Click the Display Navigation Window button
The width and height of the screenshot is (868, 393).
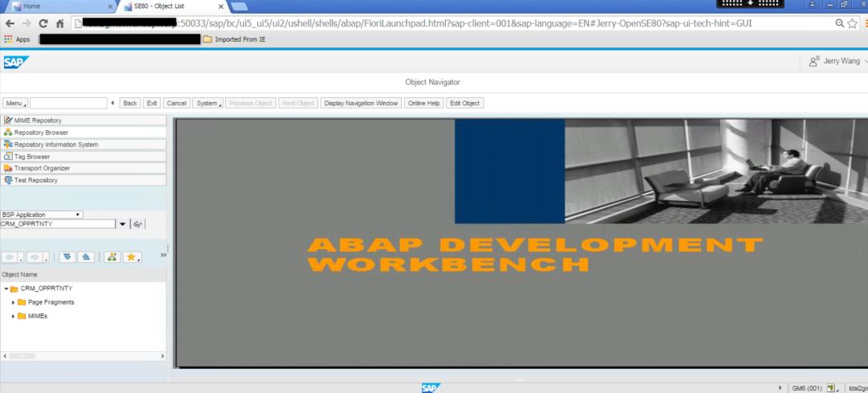tap(361, 103)
